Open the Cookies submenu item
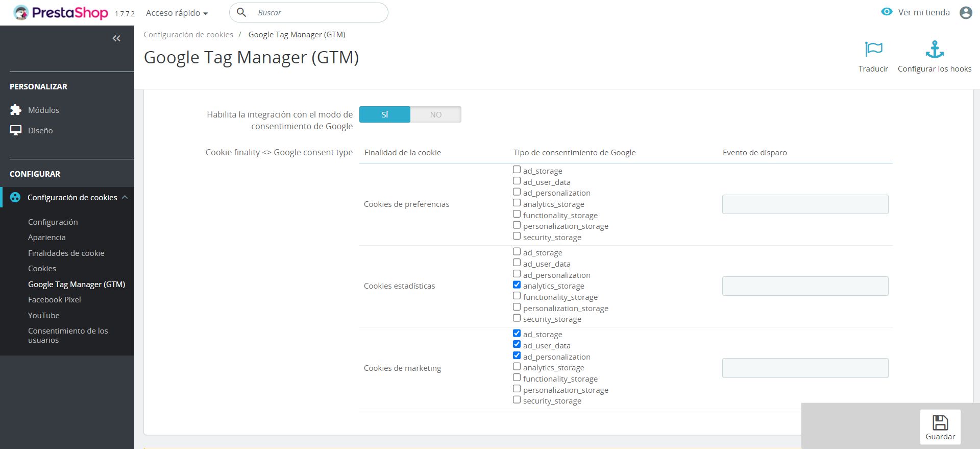This screenshot has width=980, height=449. 42,268
